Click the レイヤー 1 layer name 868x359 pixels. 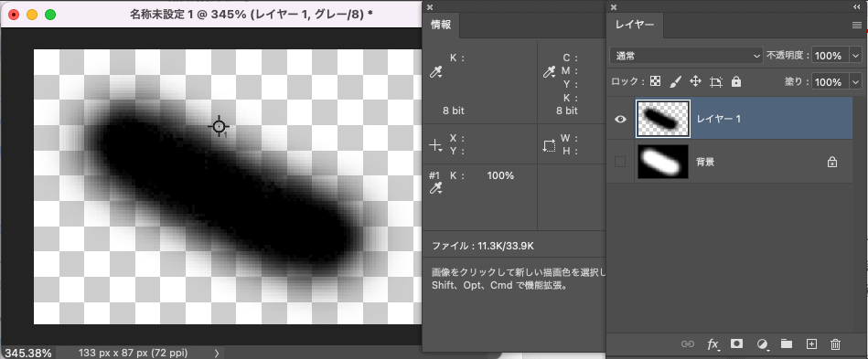point(719,119)
